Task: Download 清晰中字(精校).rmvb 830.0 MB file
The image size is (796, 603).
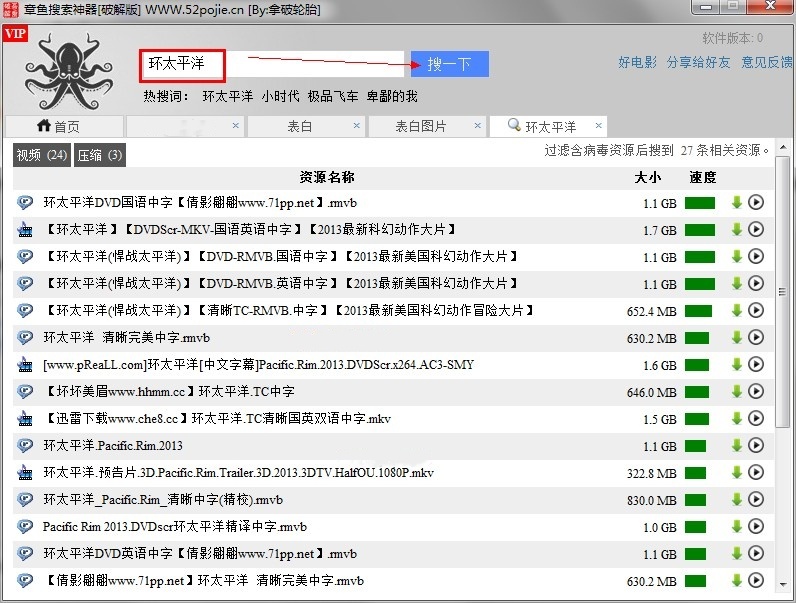Action: 737,499
